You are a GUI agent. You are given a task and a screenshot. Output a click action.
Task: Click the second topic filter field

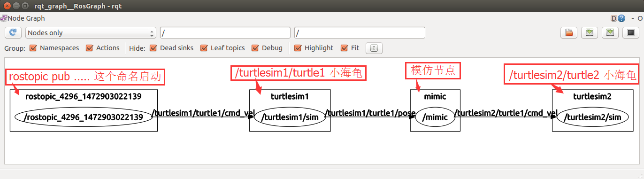(x=360, y=32)
